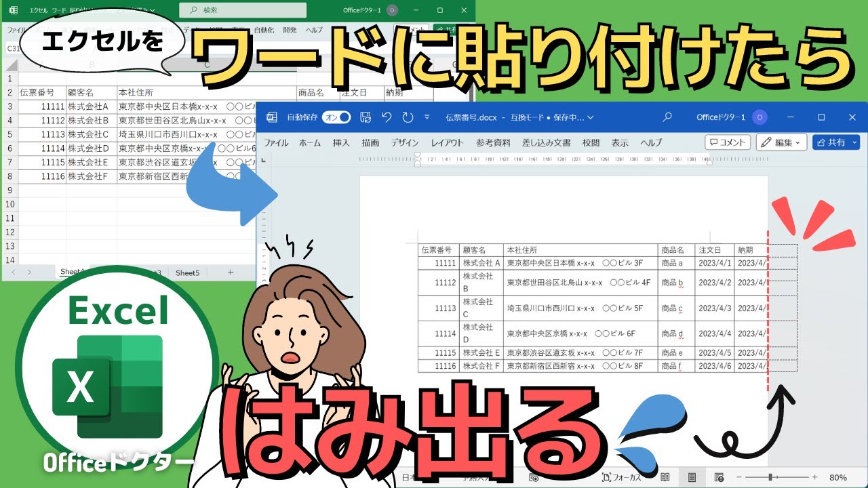868x488 pixels.
Task: Click Excel cell 顧客名 header
Action: pos(92,93)
